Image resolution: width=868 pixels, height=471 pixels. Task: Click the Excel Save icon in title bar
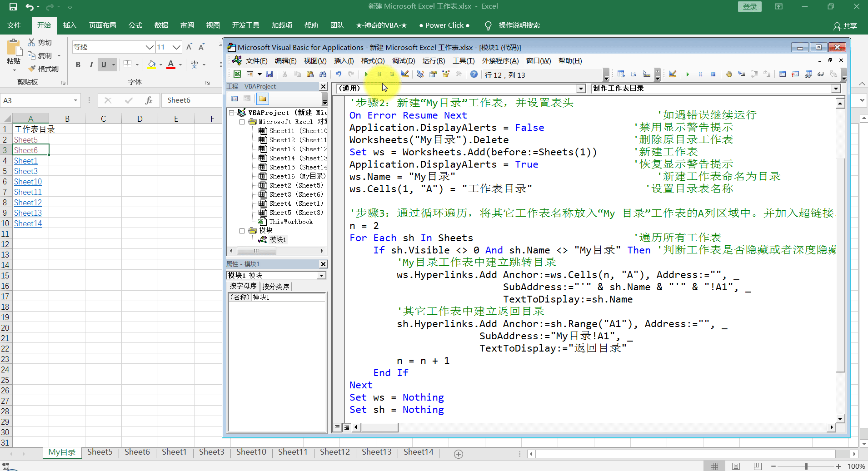tap(13, 7)
